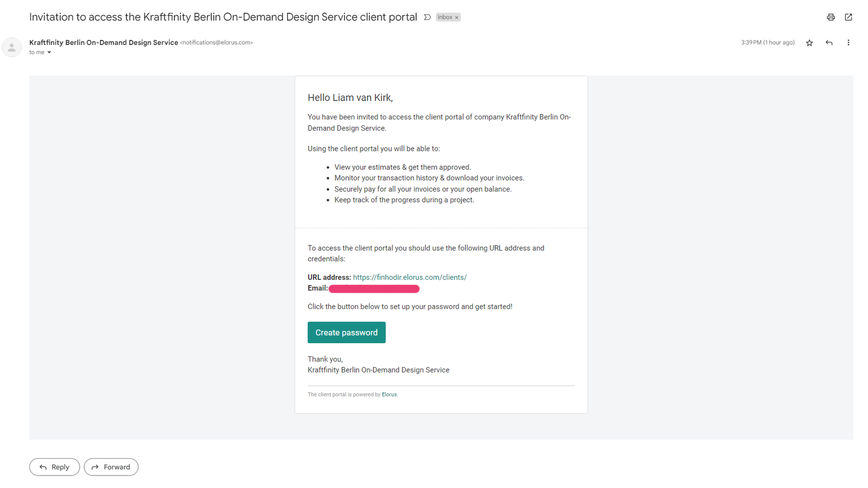Open the email in a new window
The width and height of the screenshot is (868, 488).
(x=848, y=17)
